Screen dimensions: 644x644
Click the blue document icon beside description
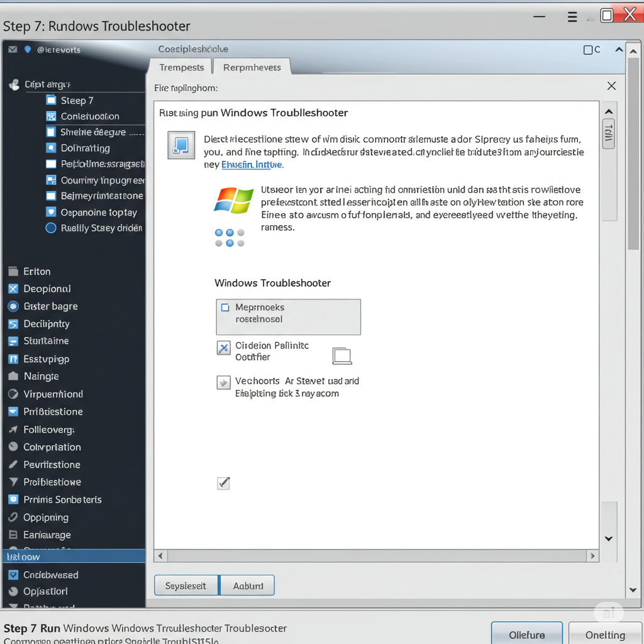(x=181, y=145)
